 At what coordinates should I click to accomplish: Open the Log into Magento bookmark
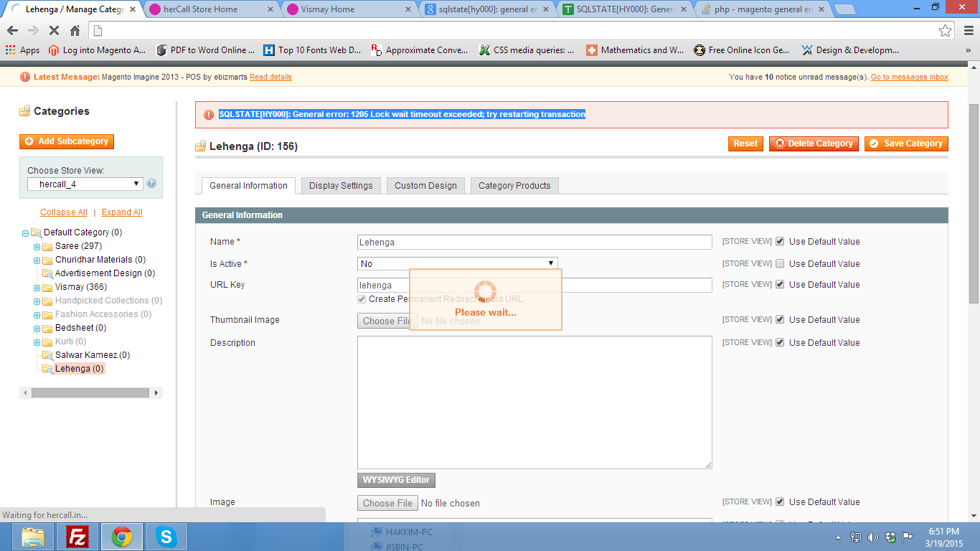pos(97,50)
